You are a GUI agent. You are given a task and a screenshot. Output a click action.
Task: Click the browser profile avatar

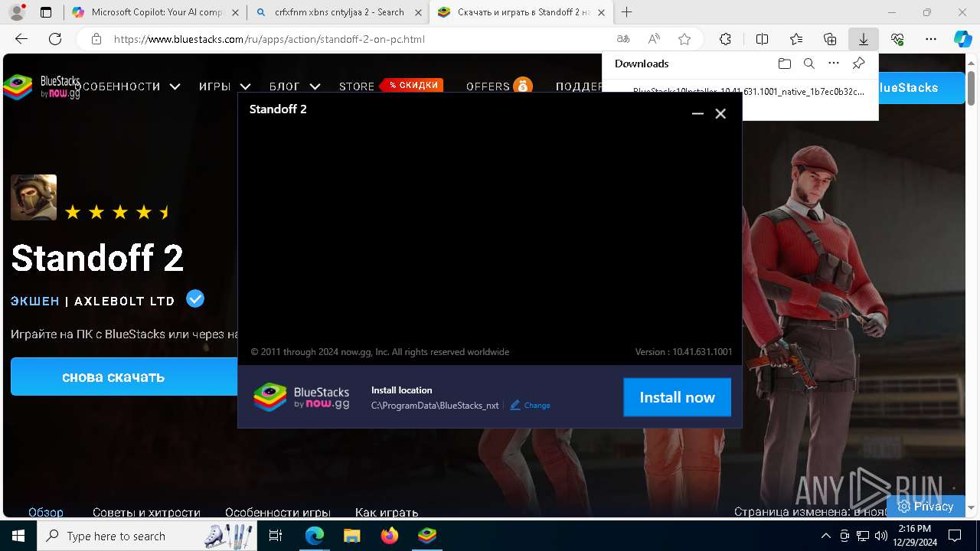click(x=17, y=12)
